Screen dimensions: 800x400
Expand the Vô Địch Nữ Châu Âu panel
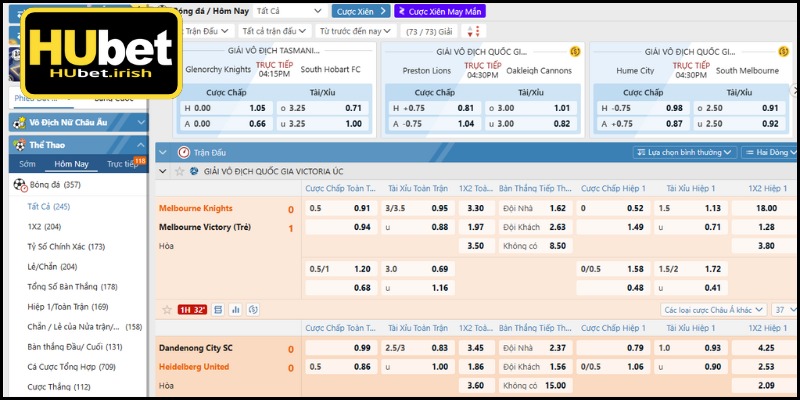141,123
